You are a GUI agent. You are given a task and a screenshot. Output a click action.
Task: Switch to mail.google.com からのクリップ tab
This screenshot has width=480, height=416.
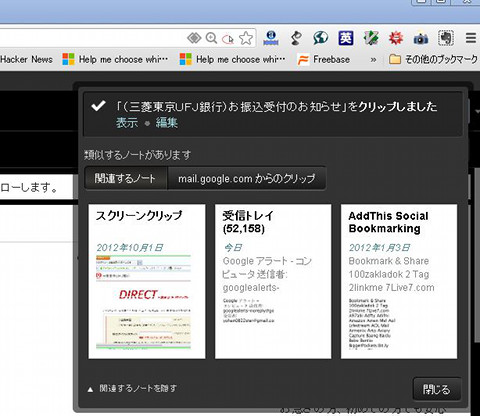[x=247, y=178]
